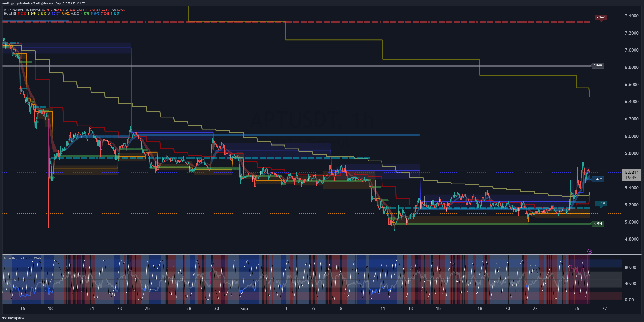Click date 13 on the time axis
Image resolution: width=644 pixels, height=322 pixels.
coord(411,308)
